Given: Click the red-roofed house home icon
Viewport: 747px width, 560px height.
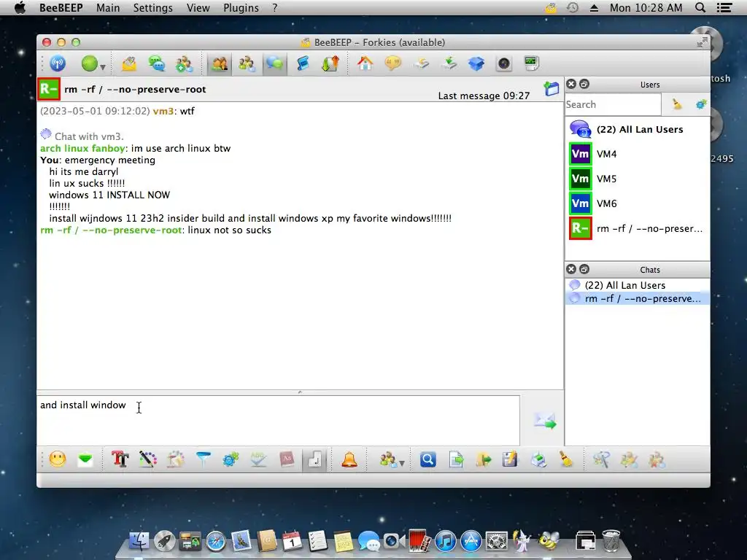Looking at the screenshot, I should (365, 63).
